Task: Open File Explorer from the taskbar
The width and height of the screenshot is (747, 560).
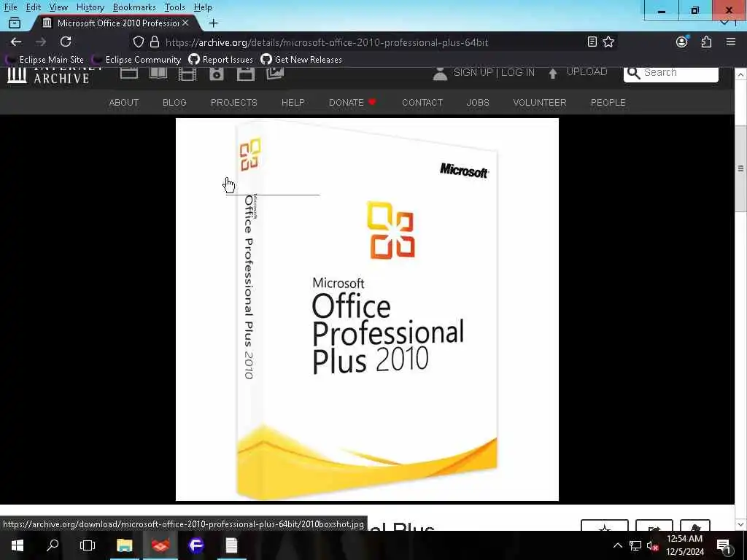Action: [124, 545]
